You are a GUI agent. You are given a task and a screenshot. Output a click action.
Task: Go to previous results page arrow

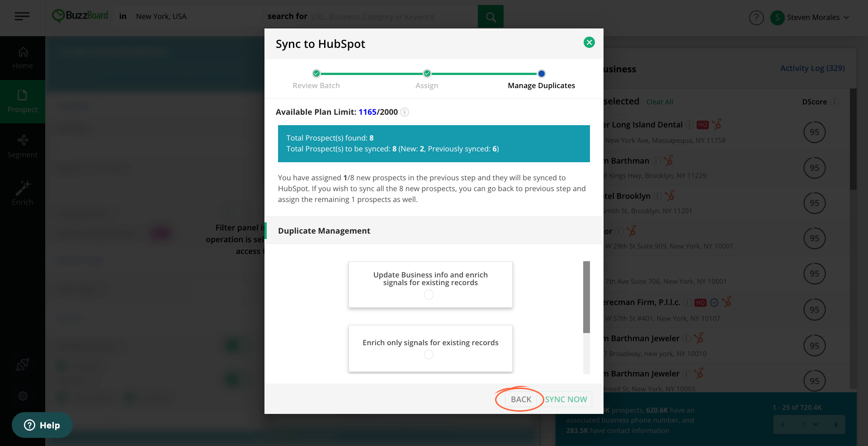782,425
